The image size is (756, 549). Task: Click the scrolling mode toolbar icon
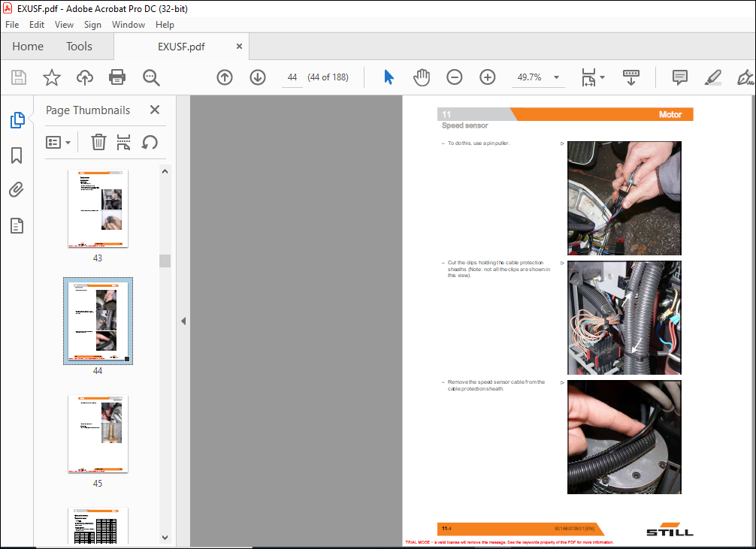coord(631,77)
